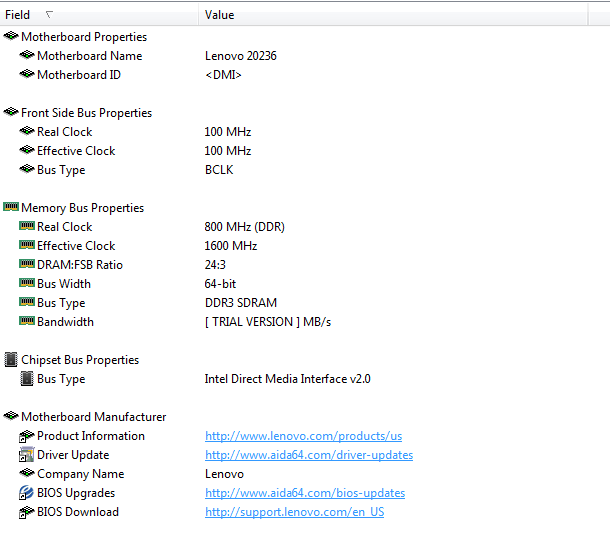This screenshot has height=539, width=610.
Task: Select the Lenovo 20236 value
Action: pyautogui.click(x=241, y=56)
